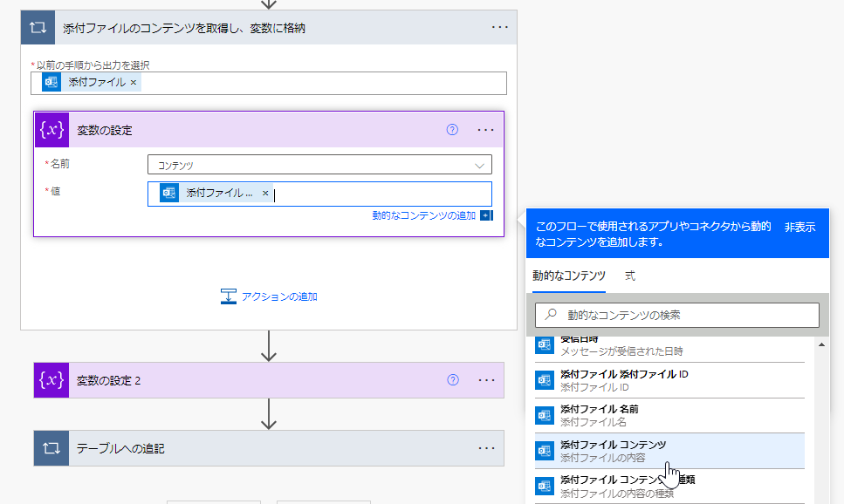Click the 変数の設定 card title
Image resolution: width=844 pixels, height=504 pixels.
105,130
